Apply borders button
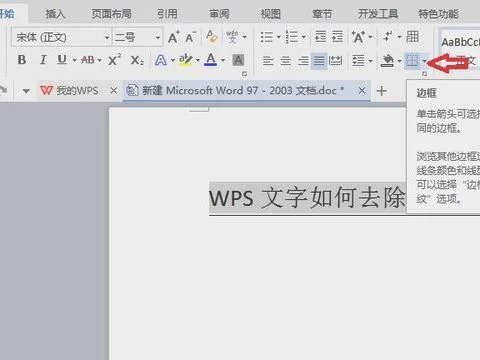The image size is (480, 360). click(x=412, y=61)
